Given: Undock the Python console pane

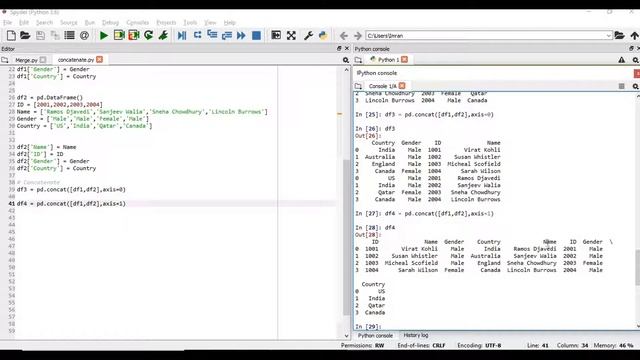Looking at the screenshot, I should click(631, 49).
